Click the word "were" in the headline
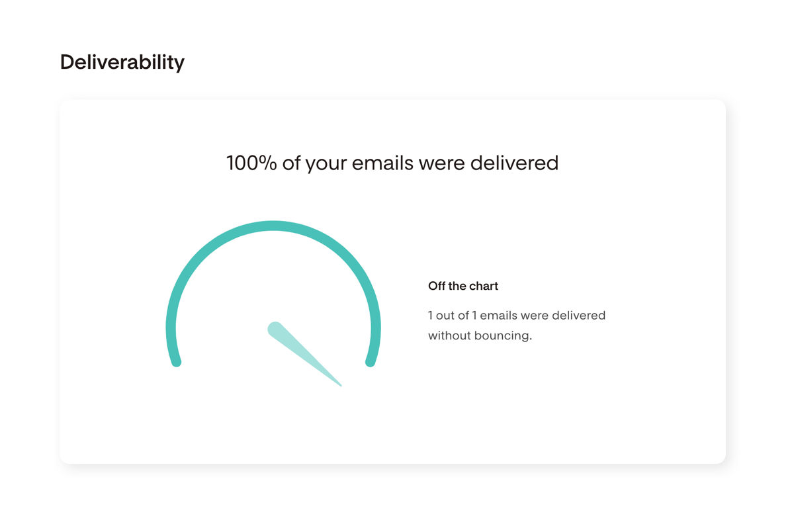 (x=445, y=163)
